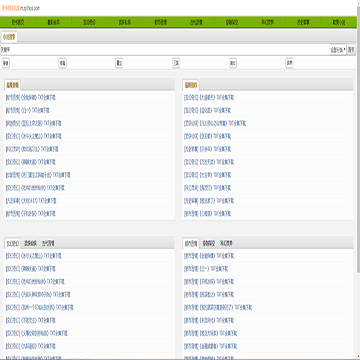Focus the keyword search input field
This screenshot has width=360, height=360.
tap(165, 50)
